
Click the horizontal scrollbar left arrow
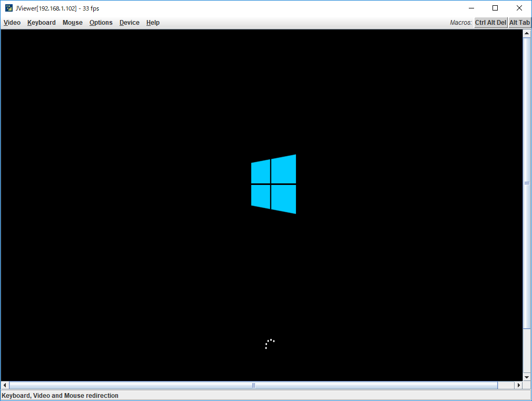pyautogui.click(x=5, y=385)
